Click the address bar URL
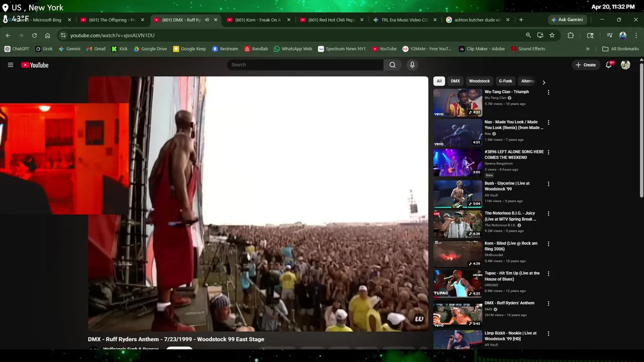644x362 pixels. pyautogui.click(x=112, y=35)
